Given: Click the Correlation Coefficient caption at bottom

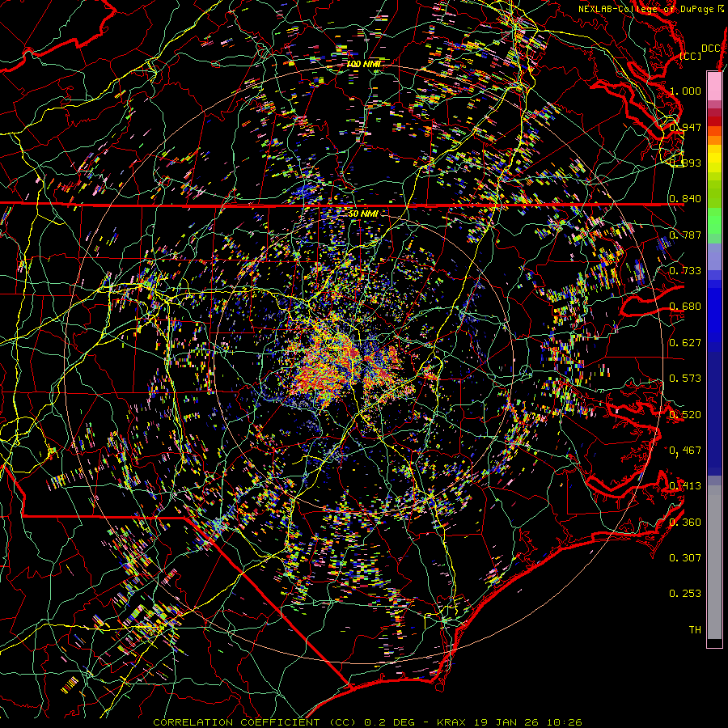Looking at the screenshot, I should pos(367,722).
